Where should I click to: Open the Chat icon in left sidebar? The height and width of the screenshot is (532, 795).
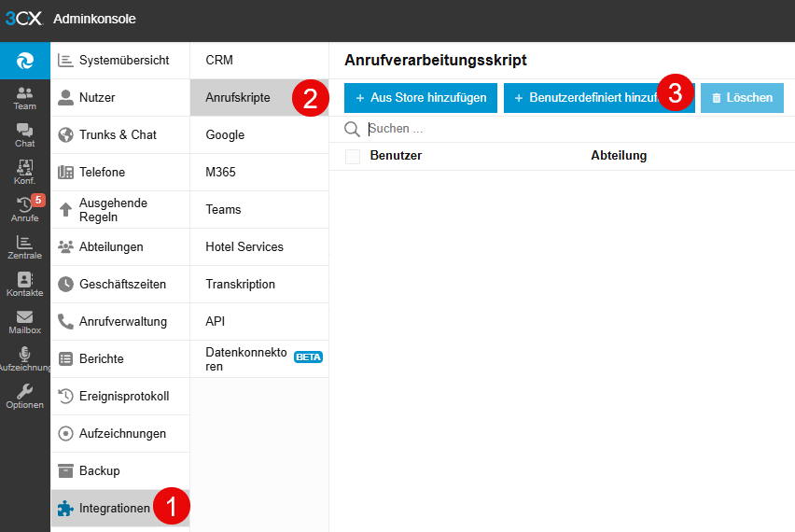25,134
